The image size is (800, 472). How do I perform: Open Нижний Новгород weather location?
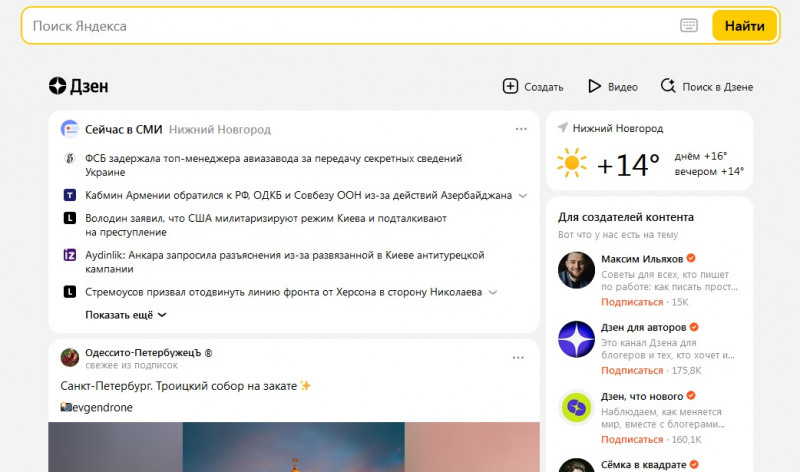click(x=618, y=128)
